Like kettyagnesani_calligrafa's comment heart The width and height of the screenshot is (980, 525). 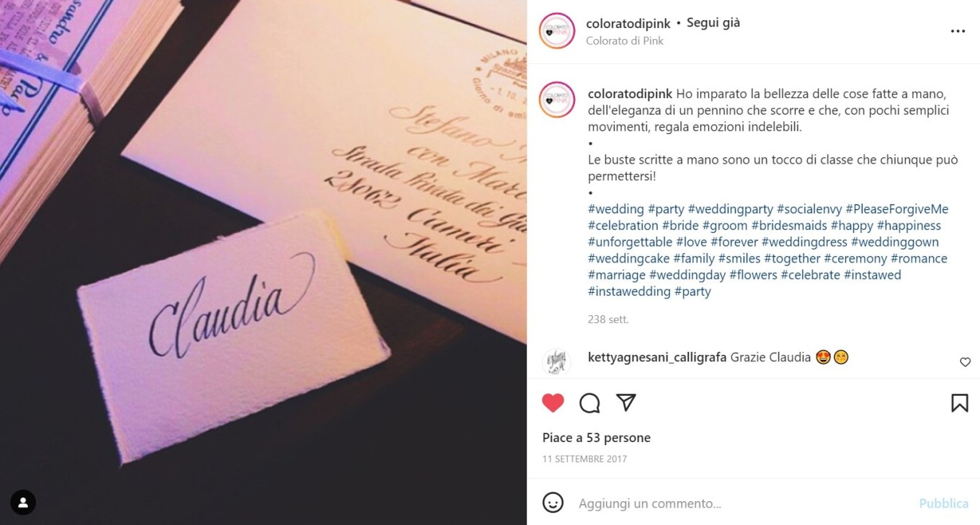965,362
